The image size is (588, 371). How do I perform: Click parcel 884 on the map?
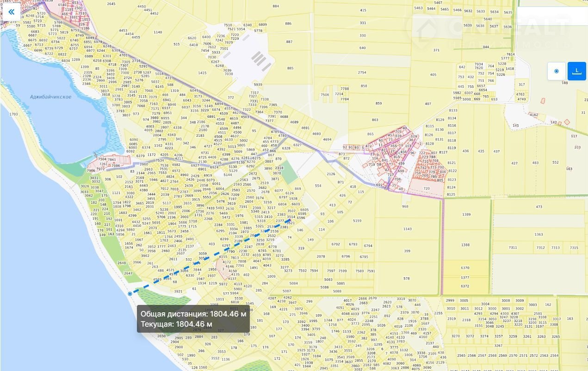[x=276, y=6]
